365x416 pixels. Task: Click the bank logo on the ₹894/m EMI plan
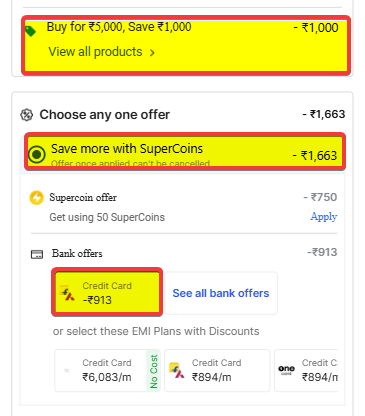[x=177, y=371]
